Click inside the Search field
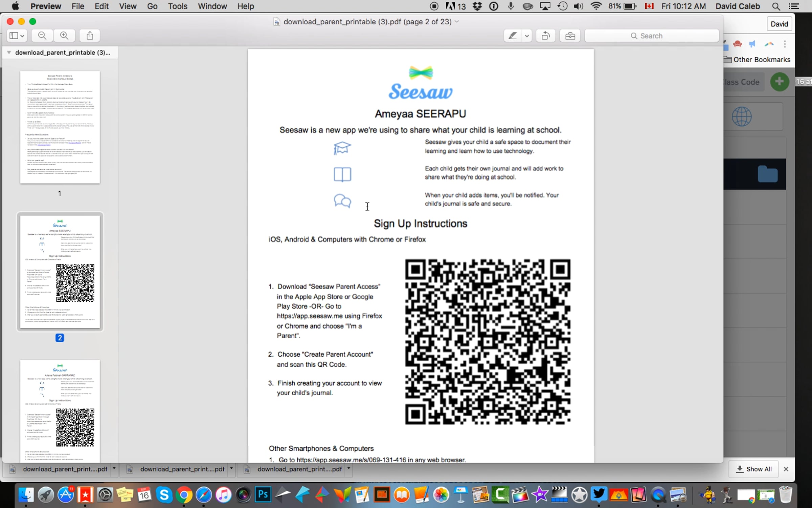This screenshot has height=508, width=812. click(x=651, y=36)
